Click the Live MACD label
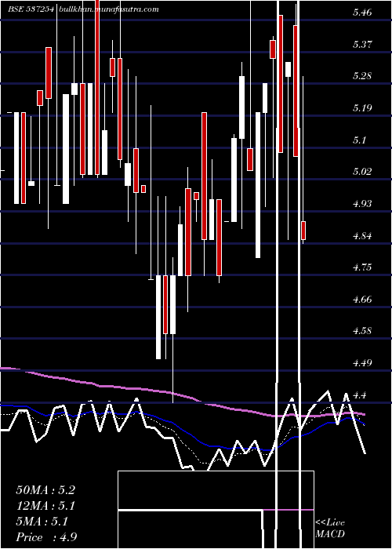The height and width of the screenshot is (549, 392). tap(330, 528)
